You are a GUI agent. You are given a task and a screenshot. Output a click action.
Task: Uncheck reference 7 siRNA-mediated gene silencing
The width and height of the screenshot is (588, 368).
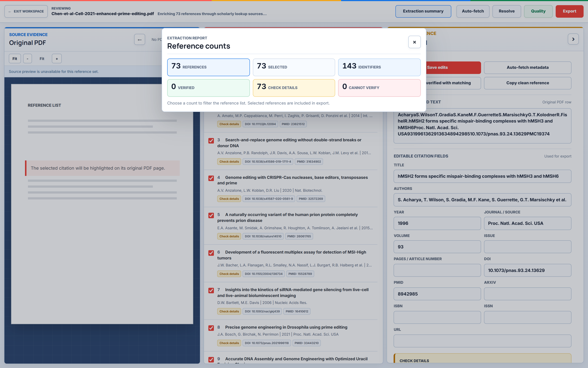(x=211, y=290)
